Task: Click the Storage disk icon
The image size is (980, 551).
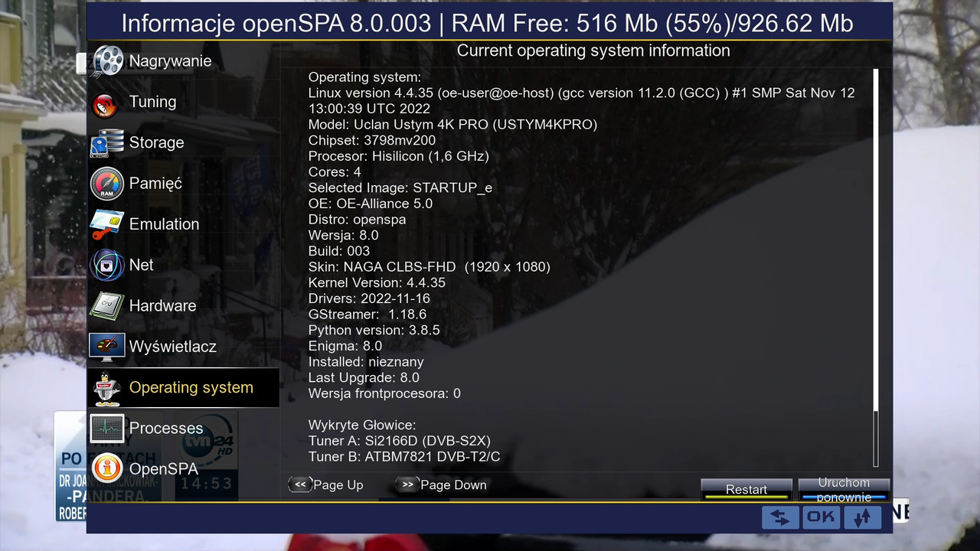Action: (x=106, y=143)
